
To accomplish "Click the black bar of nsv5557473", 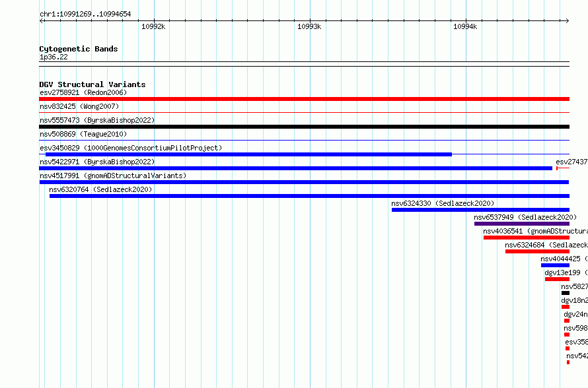I will pos(304,127).
